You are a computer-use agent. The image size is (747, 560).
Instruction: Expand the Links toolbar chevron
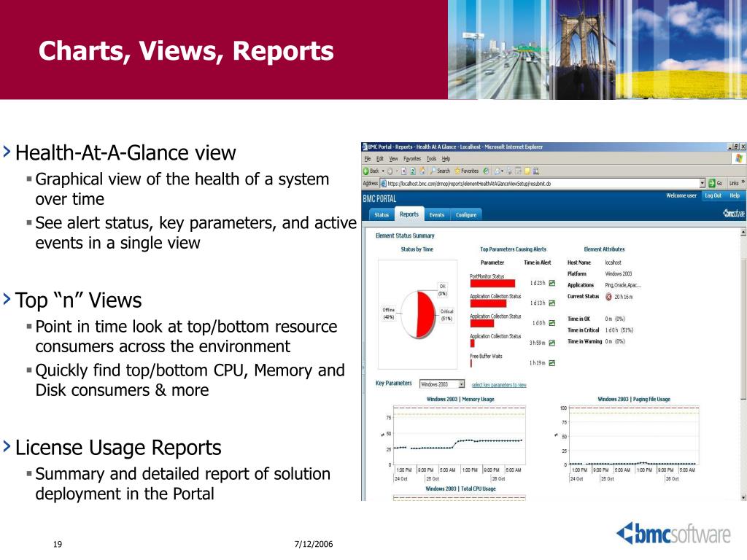(x=743, y=183)
